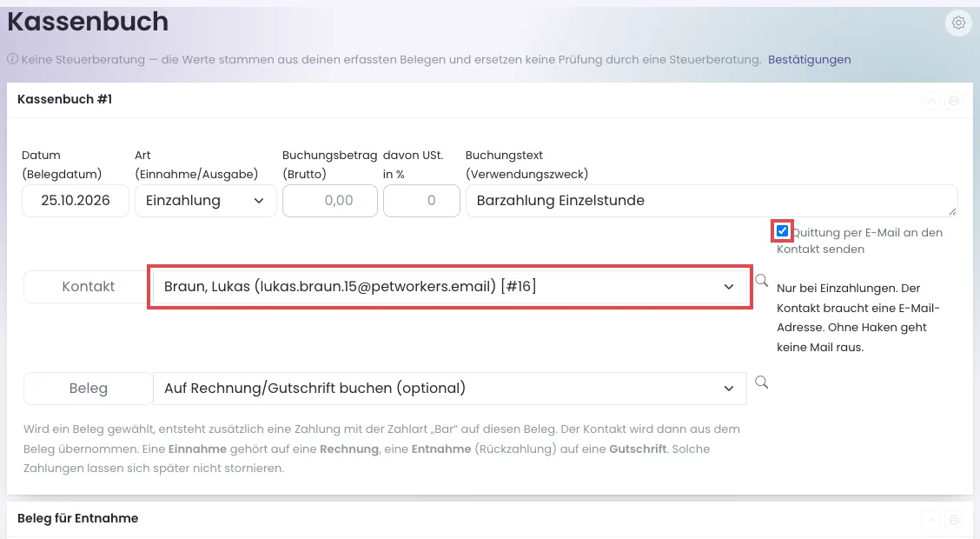Click the Buchungstext (Verwendungszweck) label
980x539 pixels.
[526, 164]
